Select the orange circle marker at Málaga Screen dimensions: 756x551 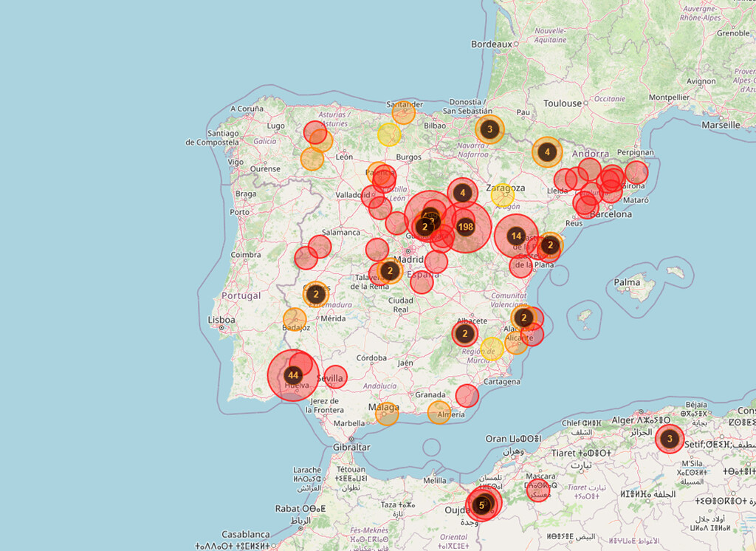(387, 414)
